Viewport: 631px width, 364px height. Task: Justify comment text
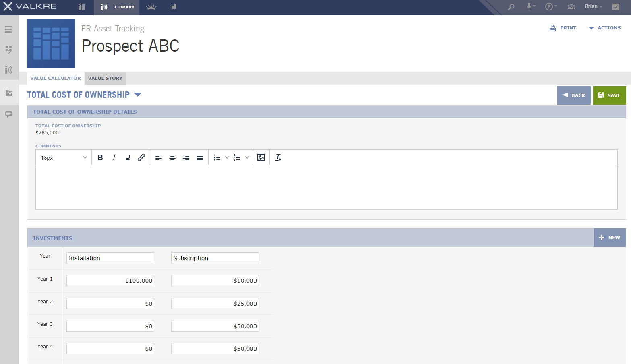pyautogui.click(x=200, y=158)
